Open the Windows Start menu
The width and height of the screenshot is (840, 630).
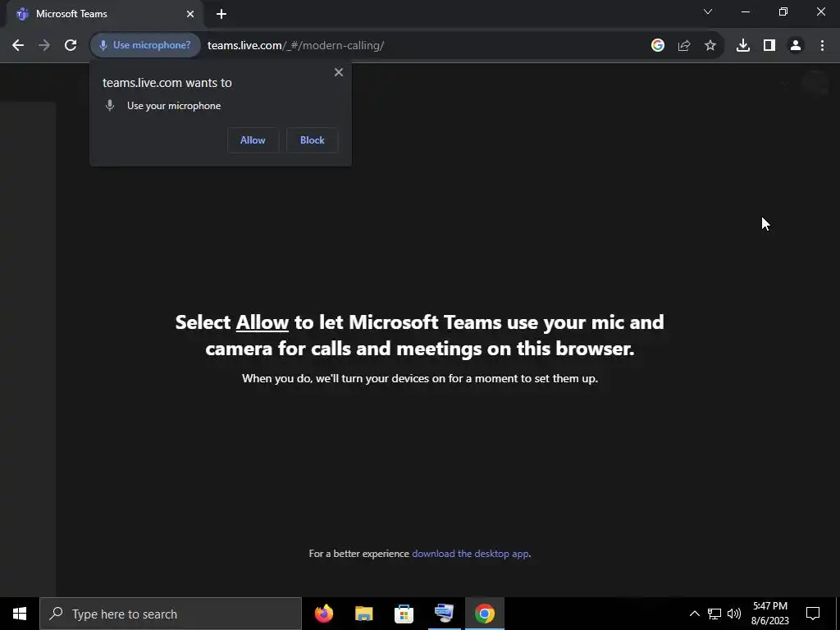coord(20,614)
